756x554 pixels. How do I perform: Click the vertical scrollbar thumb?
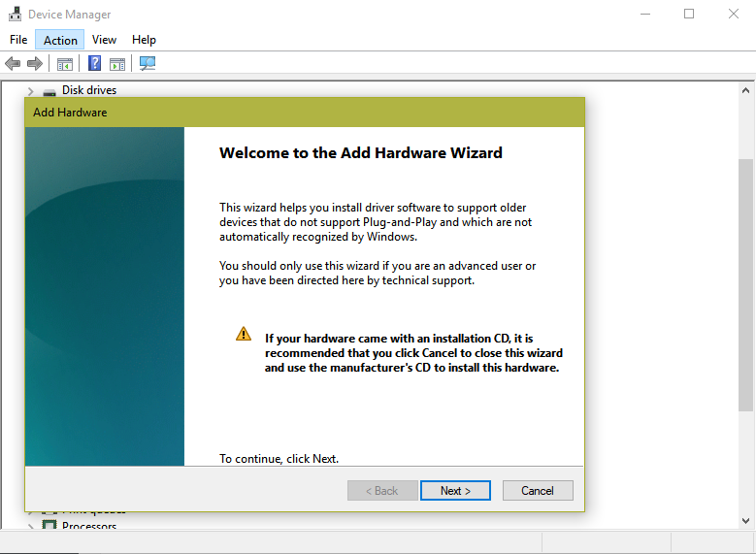pos(745,285)
